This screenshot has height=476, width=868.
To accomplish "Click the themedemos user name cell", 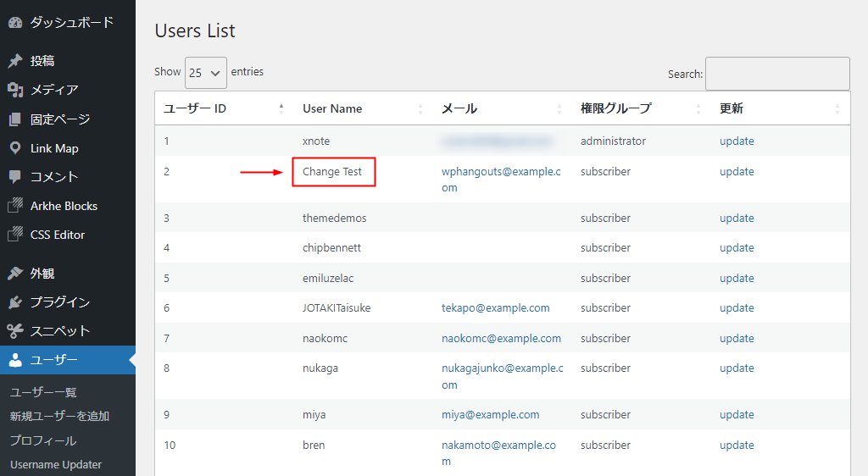I will coord(334,218).
